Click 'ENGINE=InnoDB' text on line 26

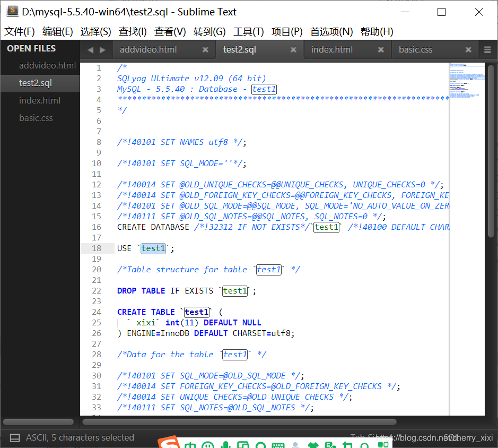(x=158, y=333)
